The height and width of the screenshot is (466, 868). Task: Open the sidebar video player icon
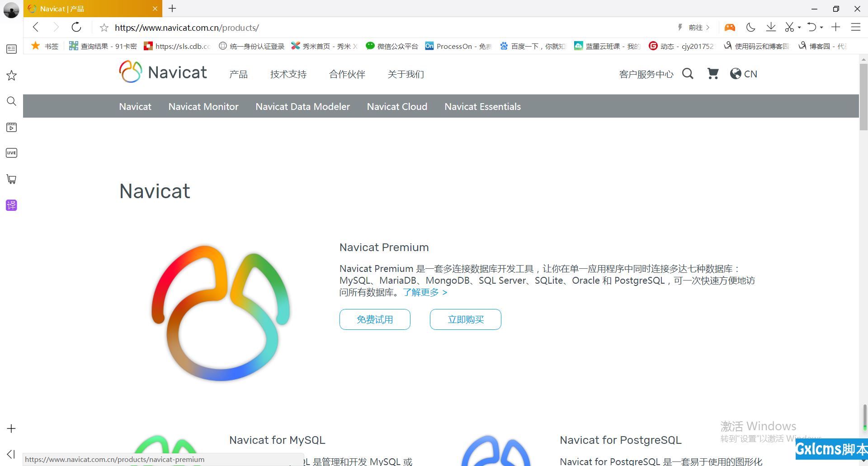coord(12,127)
